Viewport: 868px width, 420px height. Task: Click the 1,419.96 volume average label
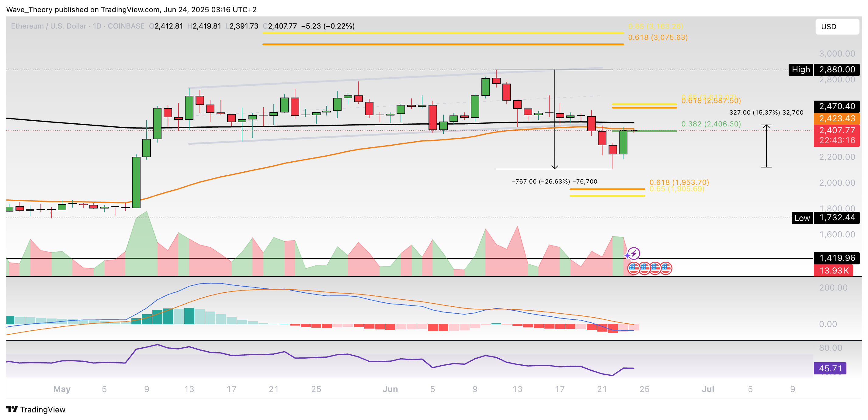[x=837, y=258]
